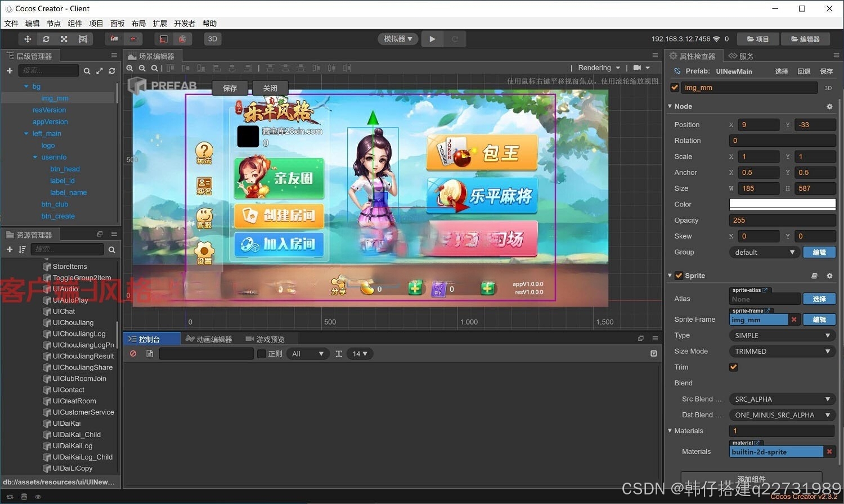
Task: Switch to the 游戏预览 tab
Action: click(x=266, y=339)
